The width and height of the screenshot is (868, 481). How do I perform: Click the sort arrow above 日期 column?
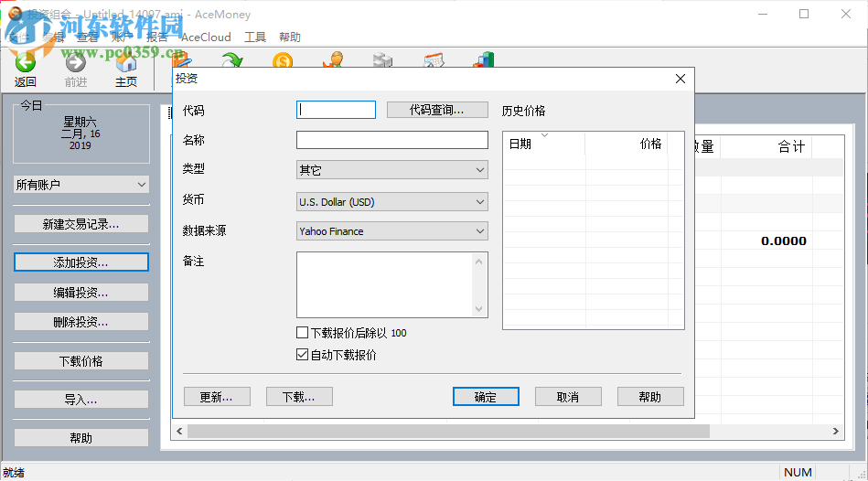[545, 135]
